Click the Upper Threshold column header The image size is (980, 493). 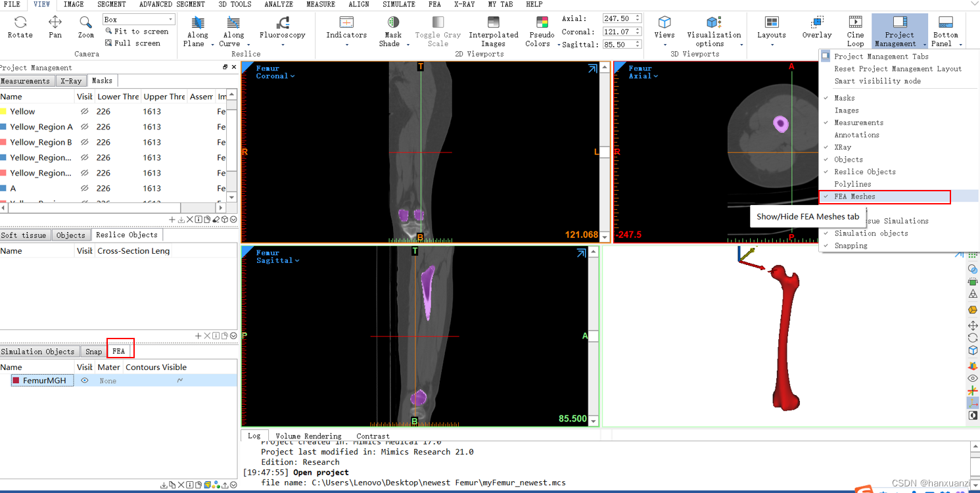click(x=164, y=97)
